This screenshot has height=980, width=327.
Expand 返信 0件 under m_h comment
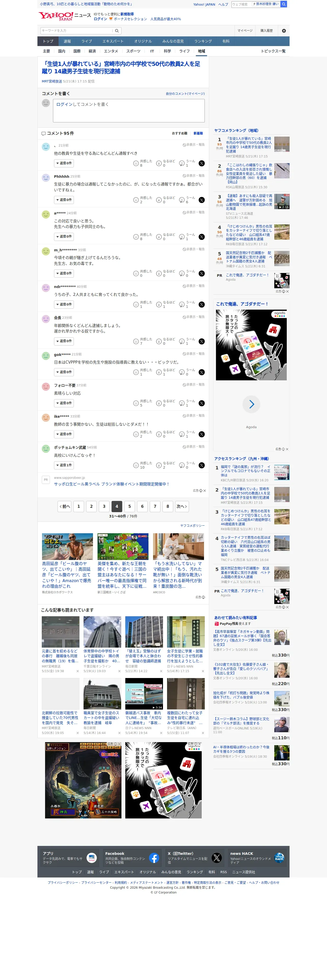[64, 273]
